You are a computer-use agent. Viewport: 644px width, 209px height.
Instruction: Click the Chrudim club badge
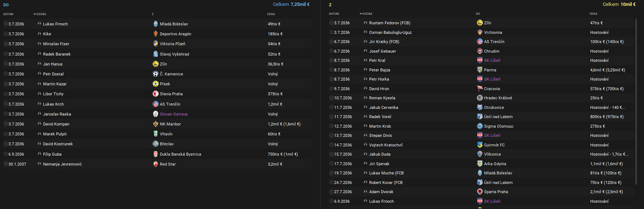(479, 51)
